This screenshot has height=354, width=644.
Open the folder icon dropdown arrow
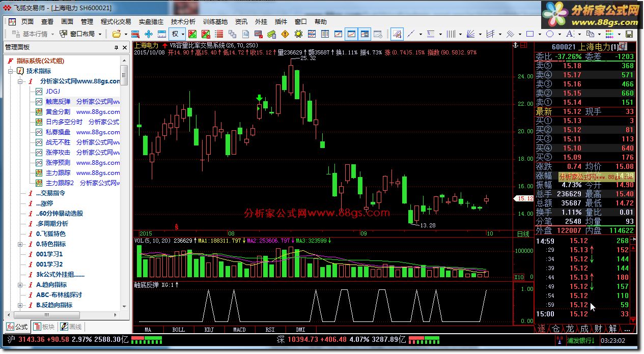coord(126,34)
